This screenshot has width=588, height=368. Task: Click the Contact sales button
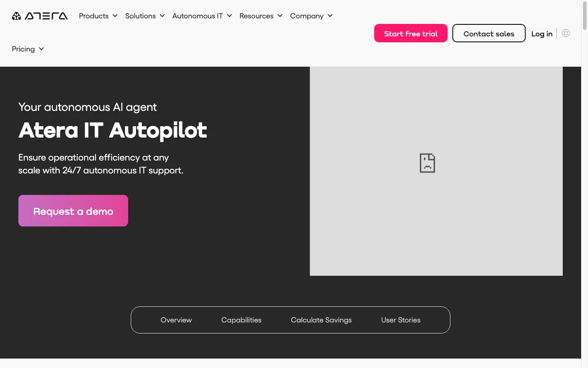pyautogui.click(x=489, y=33)
